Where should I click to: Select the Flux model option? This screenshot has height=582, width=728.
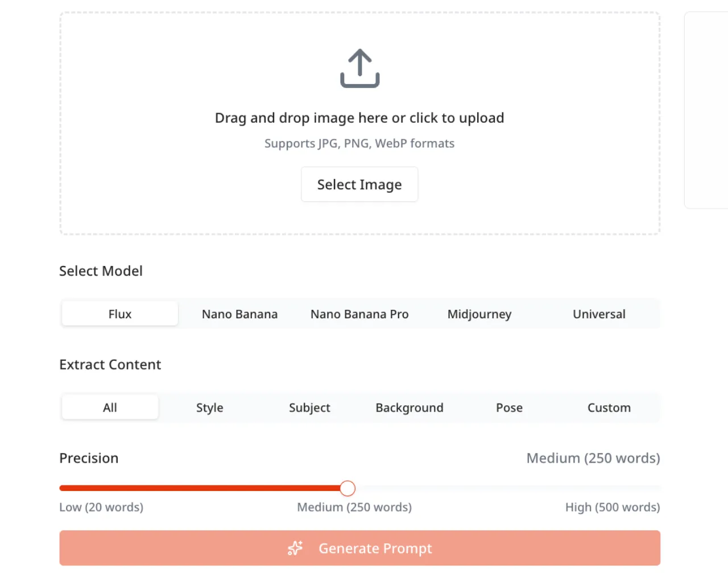[x=120, y=314]
